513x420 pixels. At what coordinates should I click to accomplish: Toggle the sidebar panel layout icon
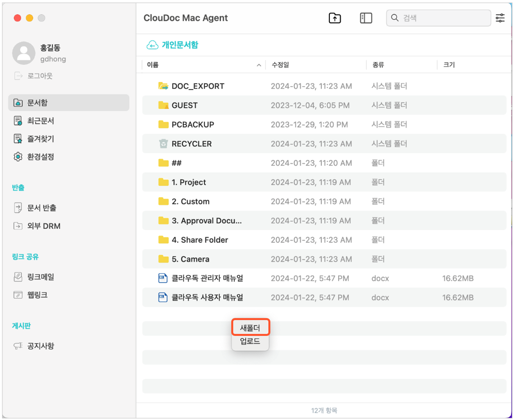tap(366, 18)
